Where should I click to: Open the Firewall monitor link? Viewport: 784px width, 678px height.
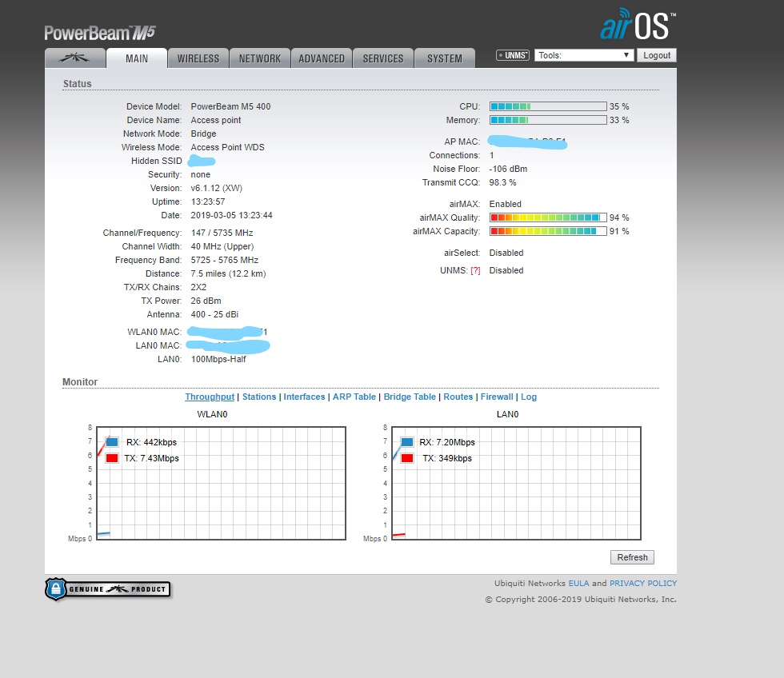[x=497, y=397]
